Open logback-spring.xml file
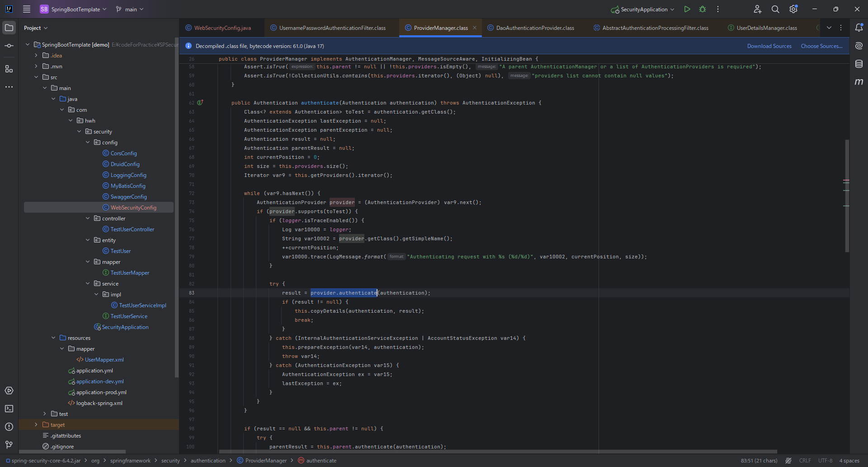This screenshot has height=467, width=868. (95, 403)
